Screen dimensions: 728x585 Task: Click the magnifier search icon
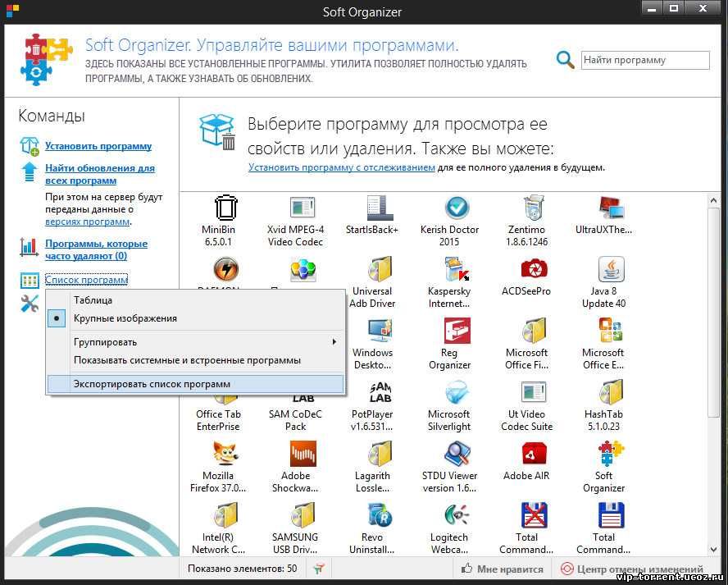tap(565, 59)
